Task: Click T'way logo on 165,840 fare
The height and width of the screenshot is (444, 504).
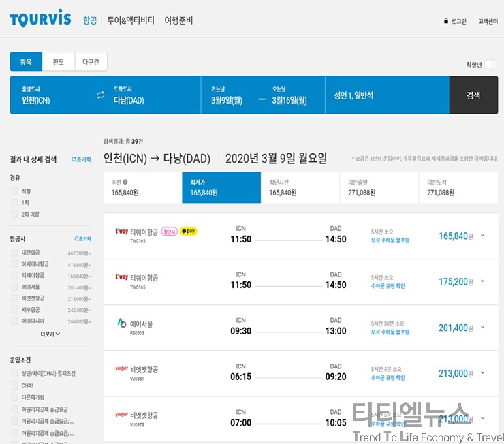Action: pos(122,231)
